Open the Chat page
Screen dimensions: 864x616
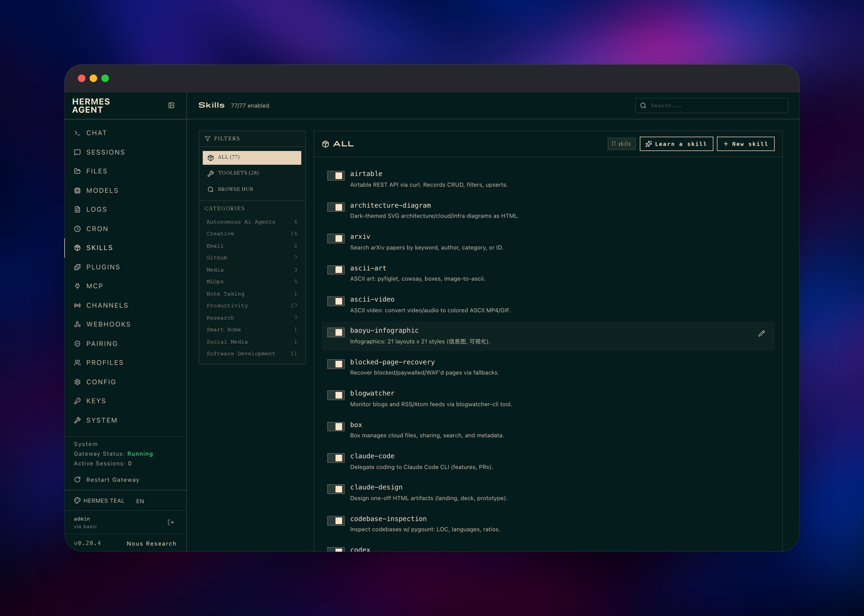[126, 133]
